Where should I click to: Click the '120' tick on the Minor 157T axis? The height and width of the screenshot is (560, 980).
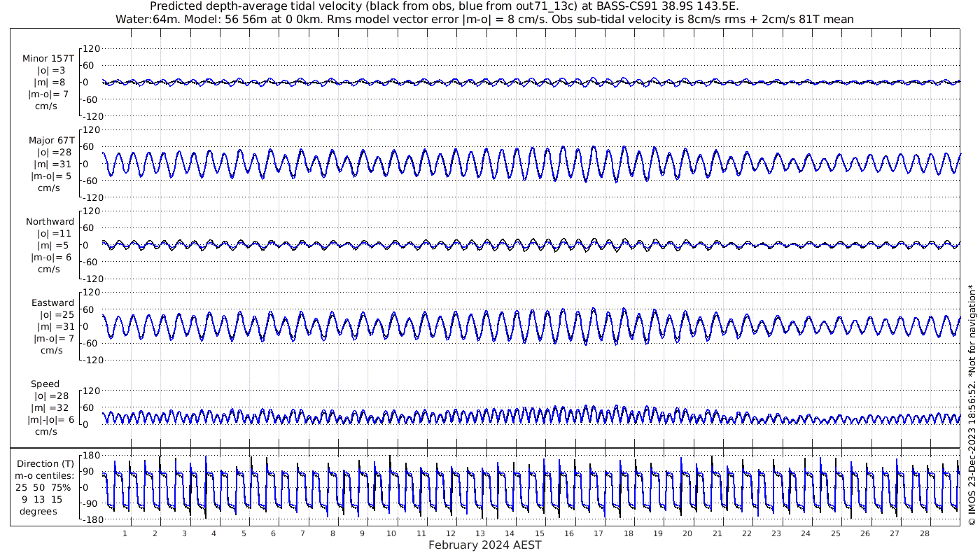point(93,49)
